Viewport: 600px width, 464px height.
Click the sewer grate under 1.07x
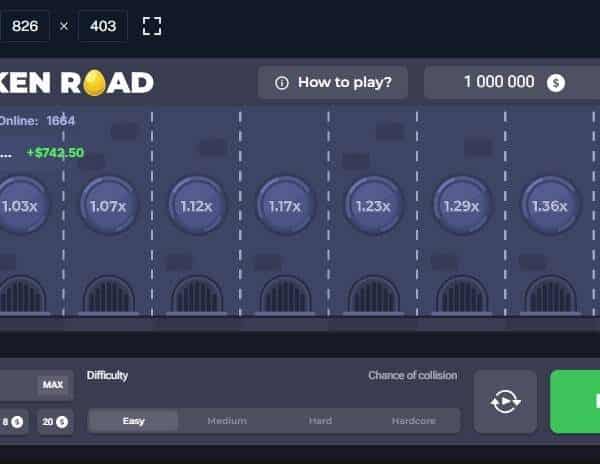pos(109,294)
